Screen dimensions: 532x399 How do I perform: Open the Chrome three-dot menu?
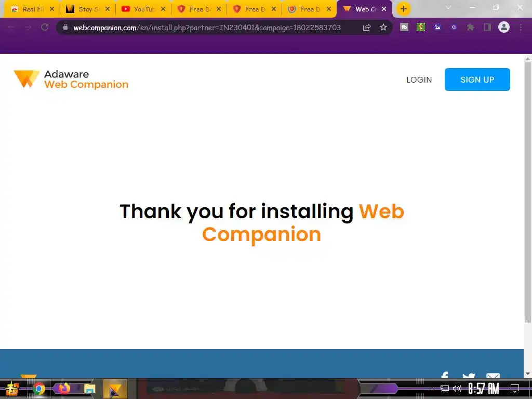tap(521, 27)
